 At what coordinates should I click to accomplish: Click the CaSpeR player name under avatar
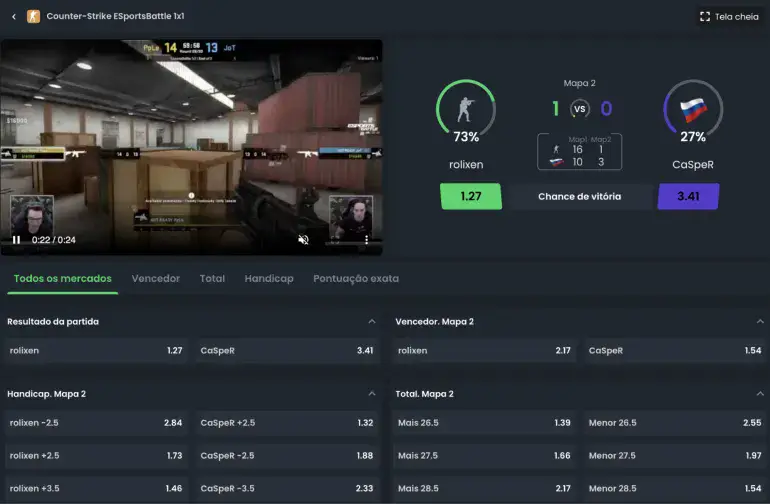click(x=693, y=165)
